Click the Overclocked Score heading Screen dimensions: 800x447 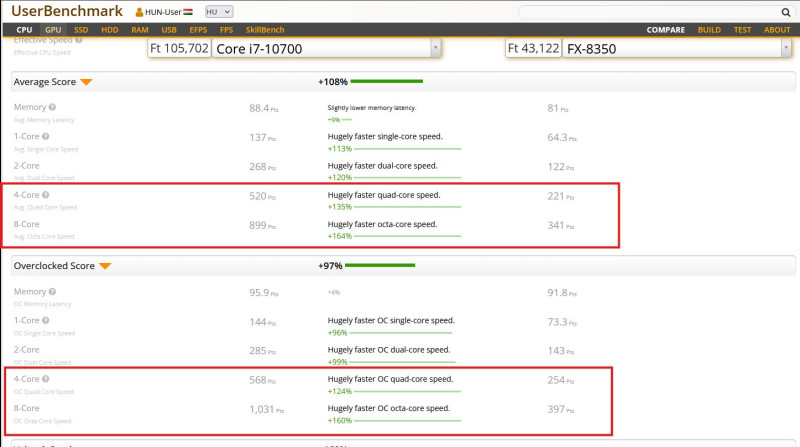point(54,266)
